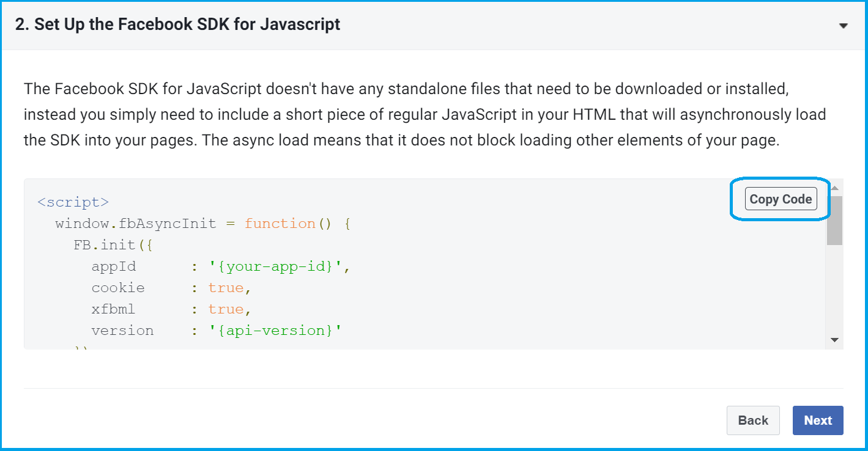Click the 'window.fbAsyncInit' code text
The height and width of the screenshot is (451, 868).
pyautogui.click(x=136, y=224)
